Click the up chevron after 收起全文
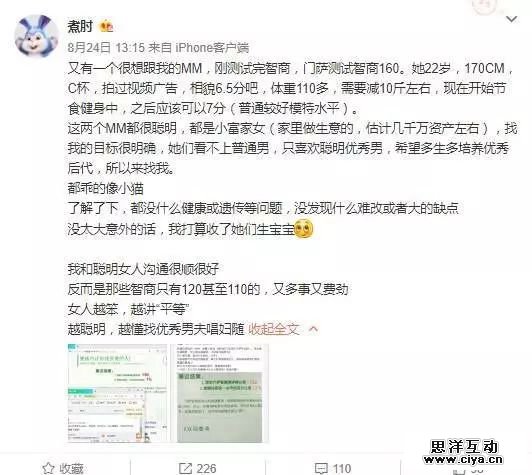Image resolution: width=532 pixels, height=475 pixels. coord(314,329)
